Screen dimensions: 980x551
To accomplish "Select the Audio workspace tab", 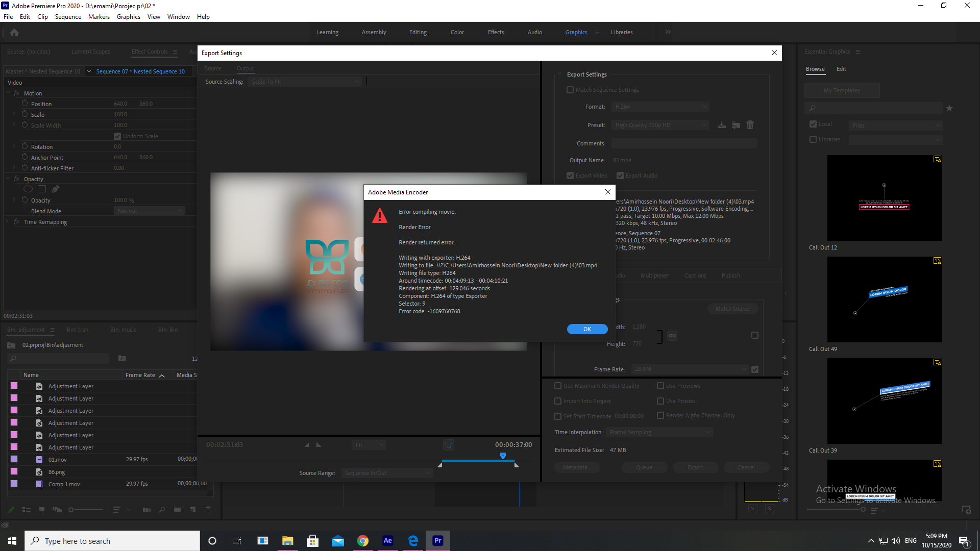I will 534,32.
